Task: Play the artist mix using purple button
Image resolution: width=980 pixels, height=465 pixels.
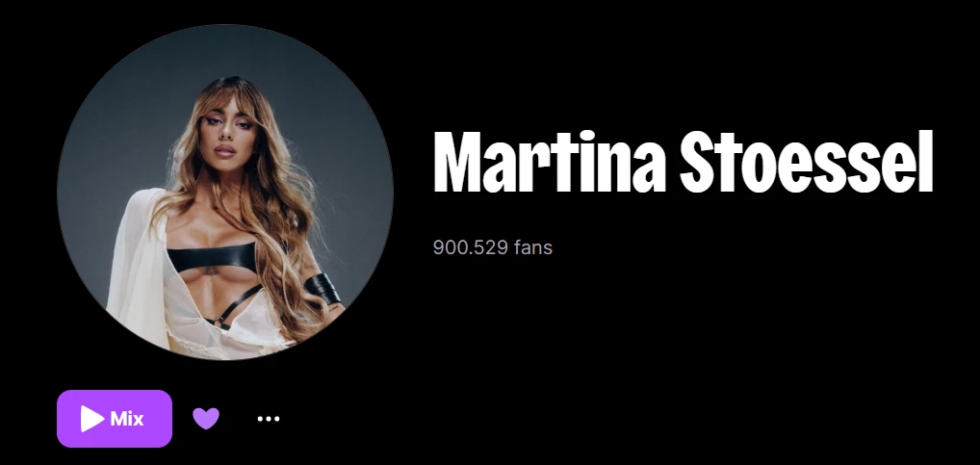Action: click(115, 419)
